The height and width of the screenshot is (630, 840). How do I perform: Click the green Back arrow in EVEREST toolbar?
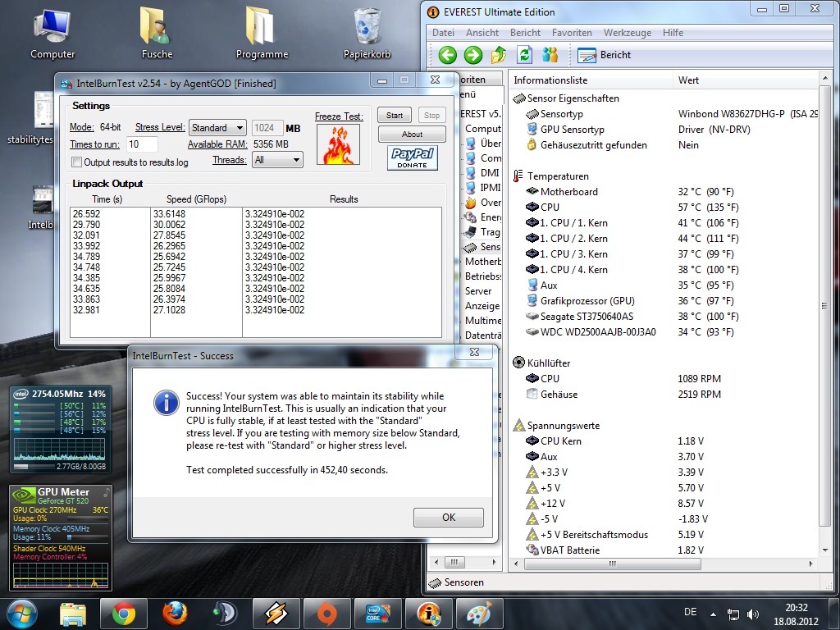448,55
